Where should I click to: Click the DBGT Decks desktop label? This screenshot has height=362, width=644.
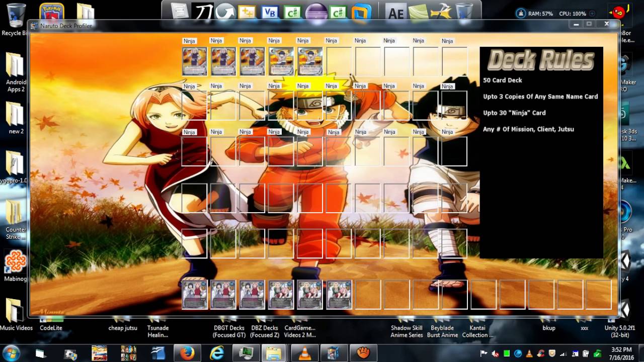pos(229,331)
